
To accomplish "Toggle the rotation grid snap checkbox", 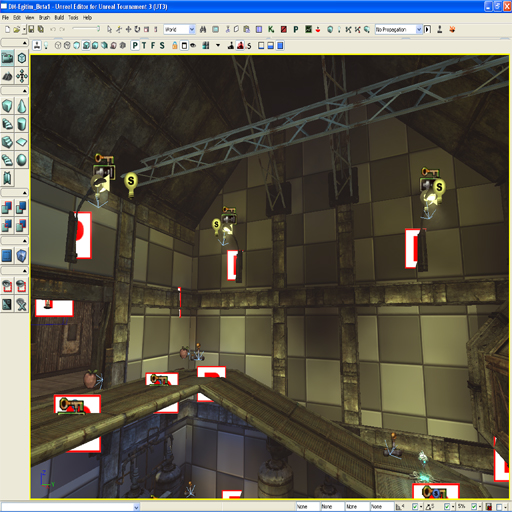I will click(x=447, y=507).
